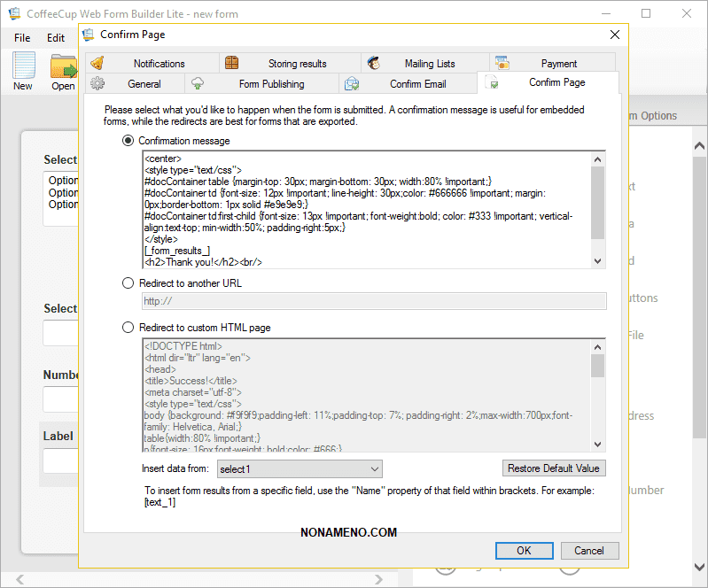Select the Confirmation message radio button
The image size is (708, 588).
tap(128, 141)
